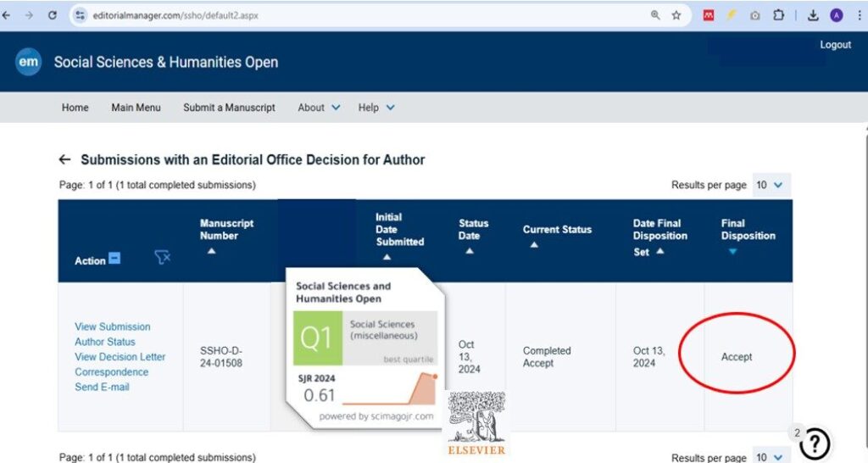Sort by Final Disposition arrow

[732, 251]
